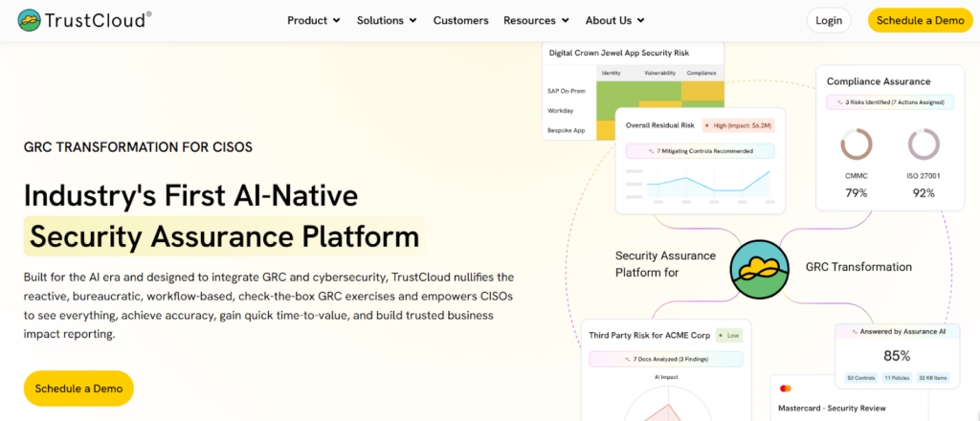Screen dimensions: 980x421
Task: Click the Workday row label
Action: point(561,111)
